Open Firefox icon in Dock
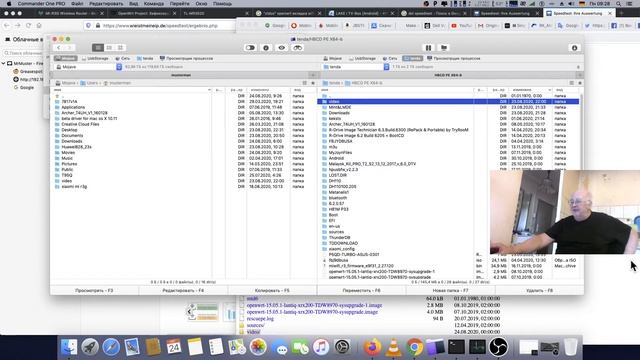 coord(372,347)
